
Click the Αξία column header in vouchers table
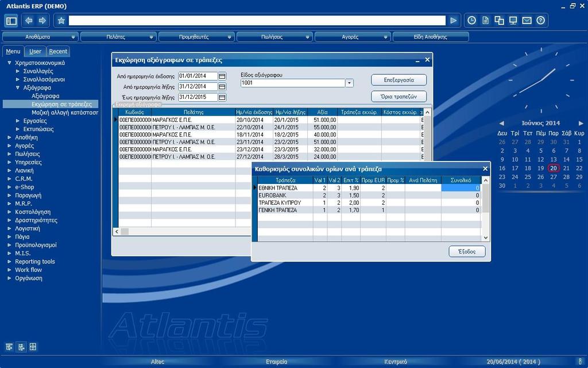pos(323,112)
